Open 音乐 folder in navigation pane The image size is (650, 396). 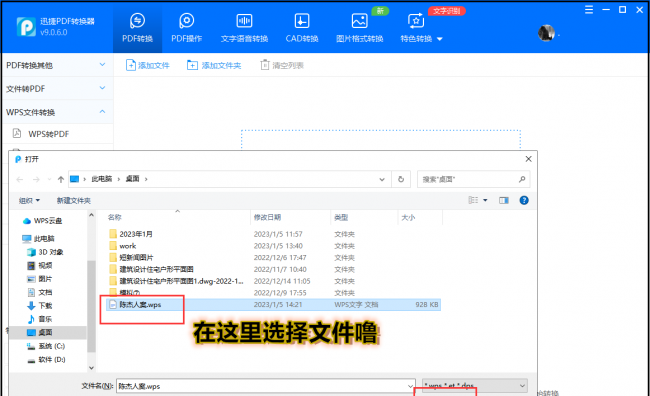pyautogui.click(x=40, y=319)
